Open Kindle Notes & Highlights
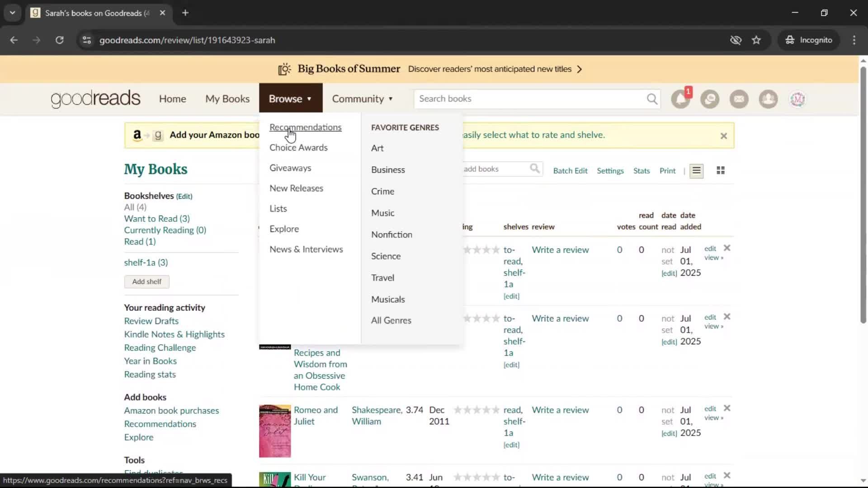This screenshot has height=488, width=868. 174,334
